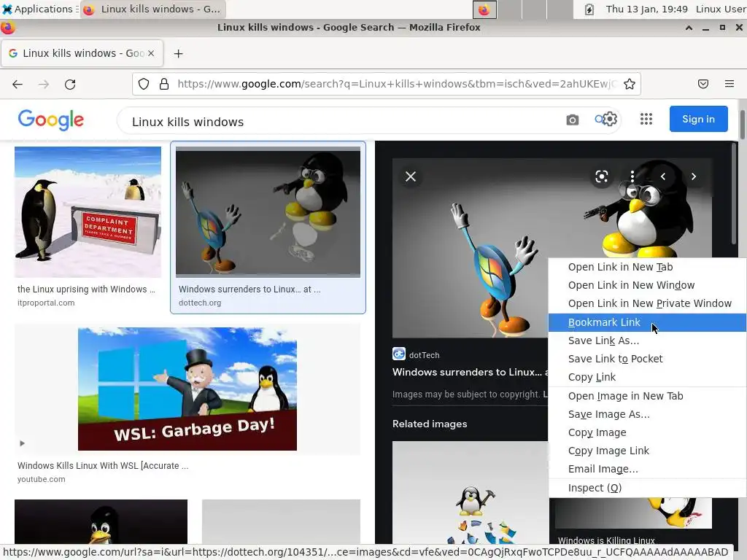Choose Save Link As…
747x560 pixels.
(647, 341)
